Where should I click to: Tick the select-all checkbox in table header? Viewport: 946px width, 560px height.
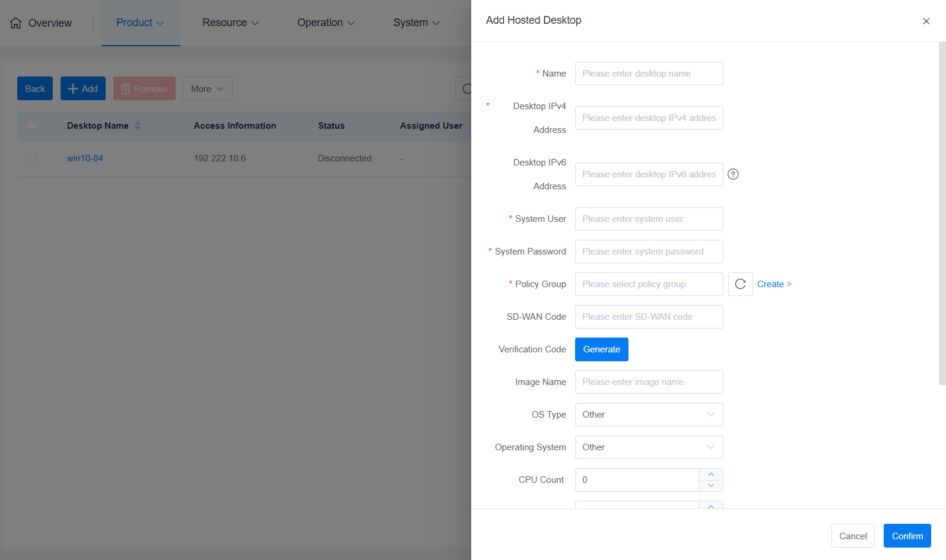(31, 126)
